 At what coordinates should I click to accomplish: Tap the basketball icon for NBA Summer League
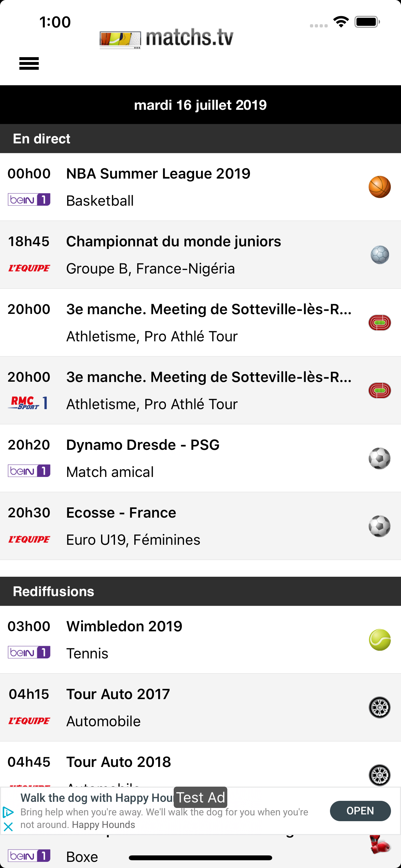coord(379,187)
